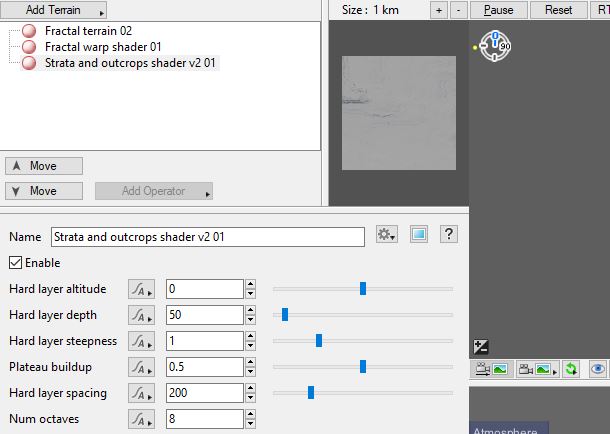610x434 pixels.
Task: Click red sphere icon of Fractal terrain 02
Action: click(29, 31)
